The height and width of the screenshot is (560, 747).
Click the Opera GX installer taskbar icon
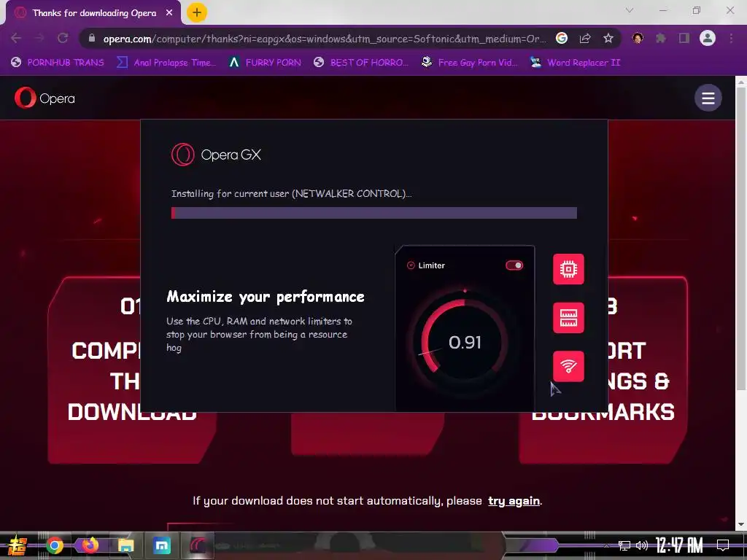coord(198,545)
